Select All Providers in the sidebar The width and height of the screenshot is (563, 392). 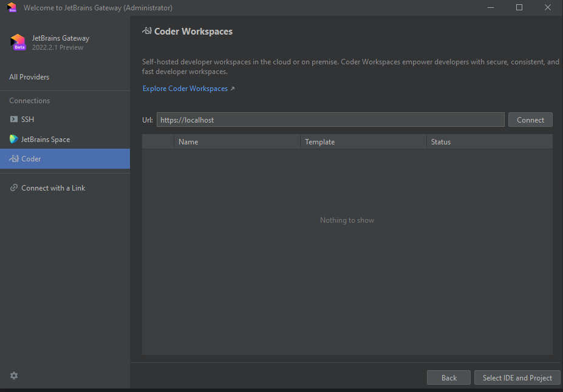pyautogui.click(x=29, y=76)
